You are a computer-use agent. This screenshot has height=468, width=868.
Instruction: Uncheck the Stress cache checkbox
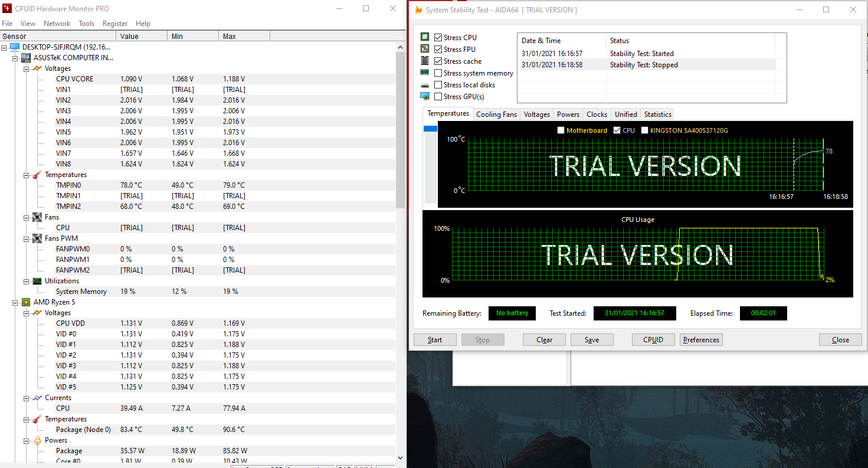point(438,61)
